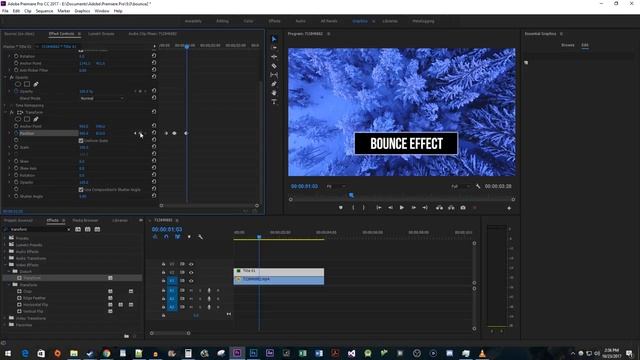Expand Audio Effects folder

click(5, 251)
